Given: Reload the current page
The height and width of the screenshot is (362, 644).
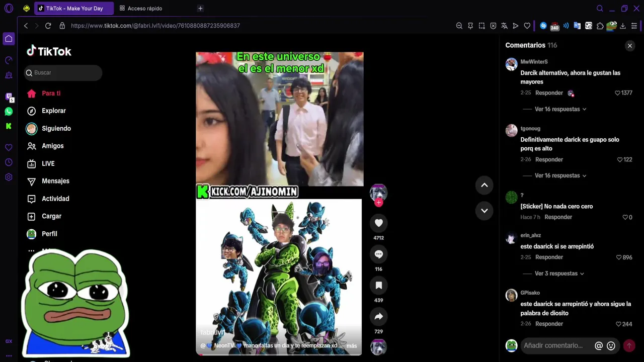Looking at the screenshot, I should 48,26.
